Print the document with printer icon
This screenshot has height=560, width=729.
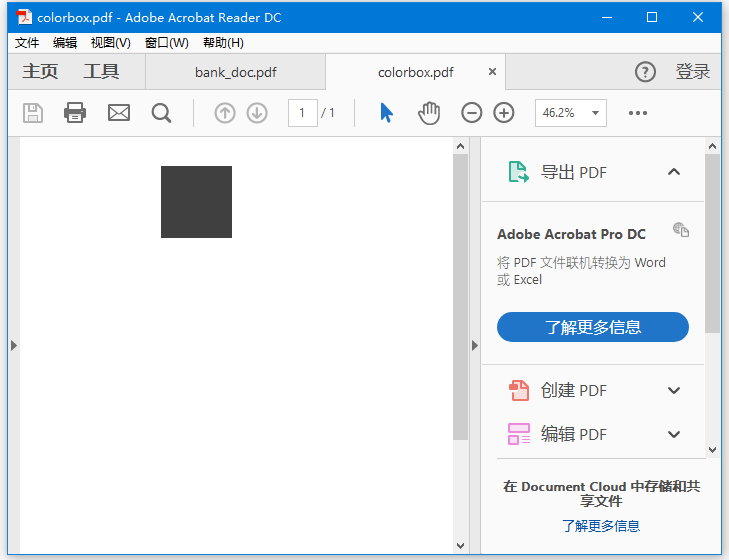pyautogui.click(x=75, y=113)
